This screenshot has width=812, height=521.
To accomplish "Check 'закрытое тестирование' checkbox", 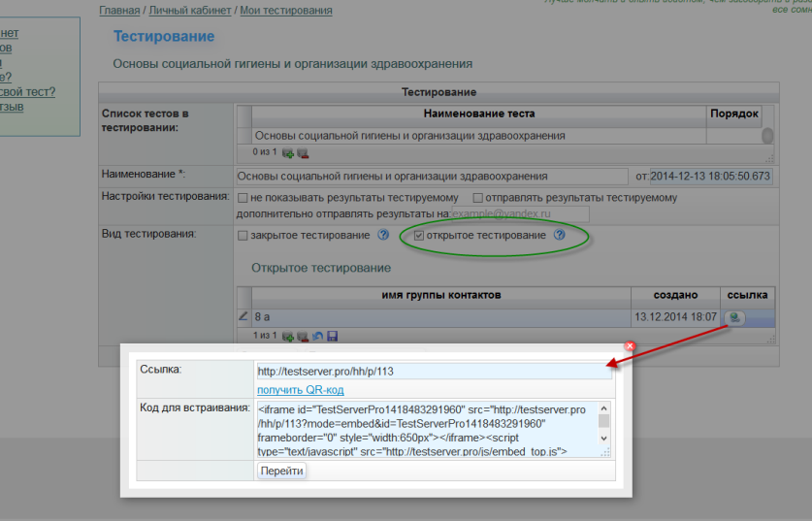I will pos(243,236).
